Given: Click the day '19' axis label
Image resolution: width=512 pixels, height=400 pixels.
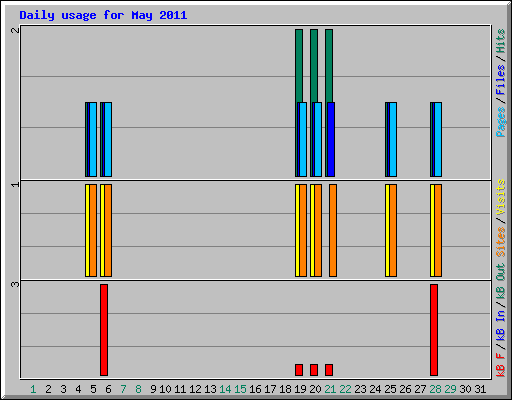Looking at the screenshot, I should (x=300, y=389).
